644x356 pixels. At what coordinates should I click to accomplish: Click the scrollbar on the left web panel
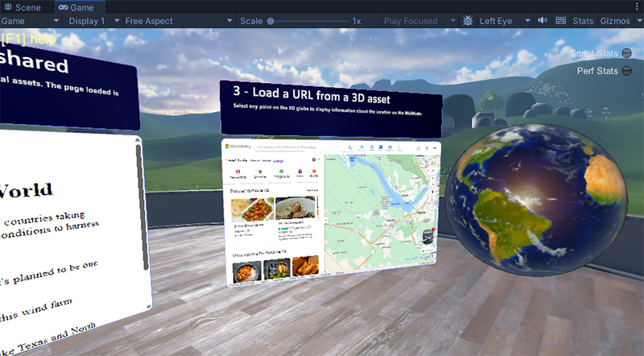[142, 205]
